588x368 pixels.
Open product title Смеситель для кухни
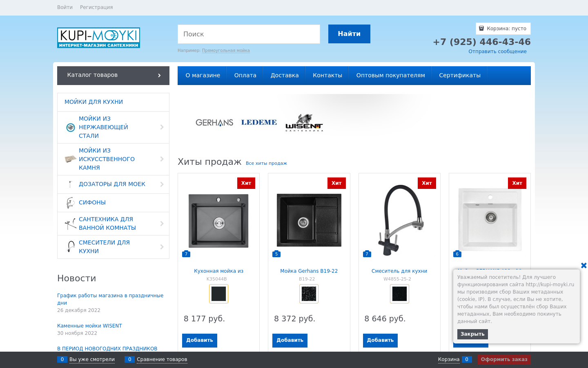pos(399,271)
